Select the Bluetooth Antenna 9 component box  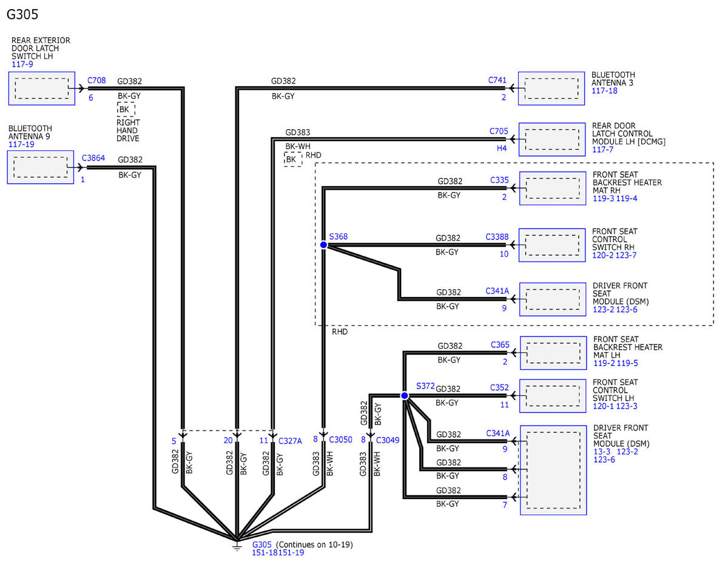pos(41,167)
